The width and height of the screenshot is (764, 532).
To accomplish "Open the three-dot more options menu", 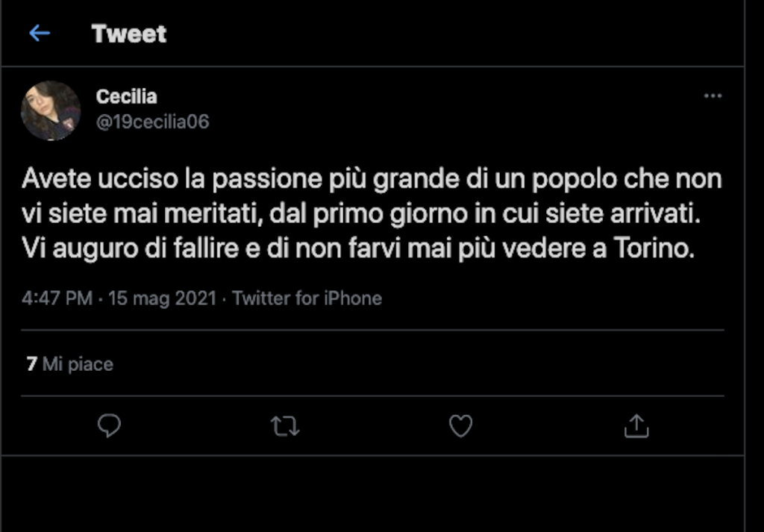I will [713, 96].
